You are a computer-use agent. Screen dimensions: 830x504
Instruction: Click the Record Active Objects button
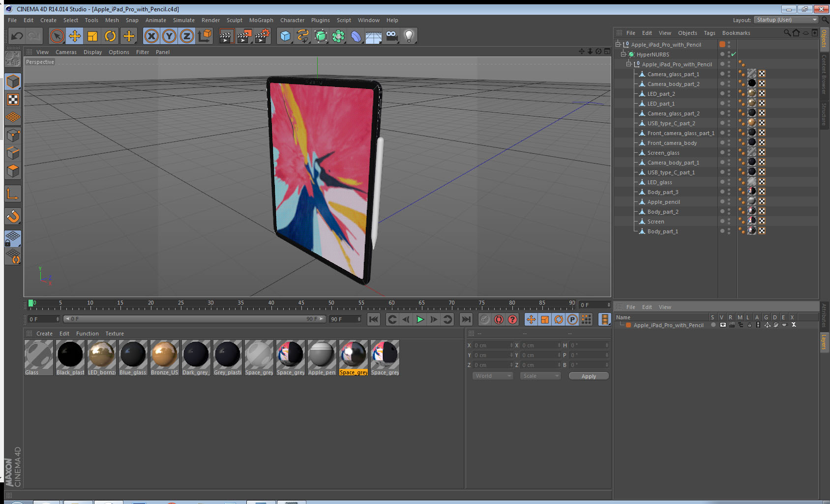tap(485, 319)
